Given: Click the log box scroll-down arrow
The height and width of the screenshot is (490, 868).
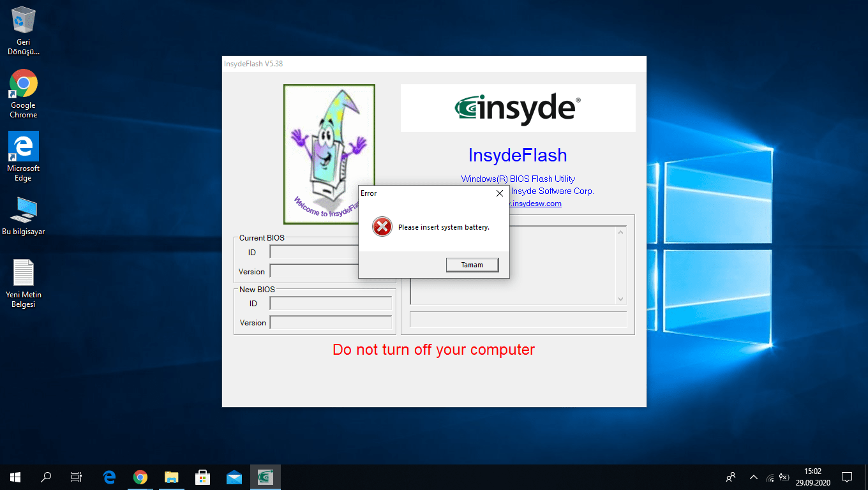Looking at the screenshot, I should [x=620, y=299].
